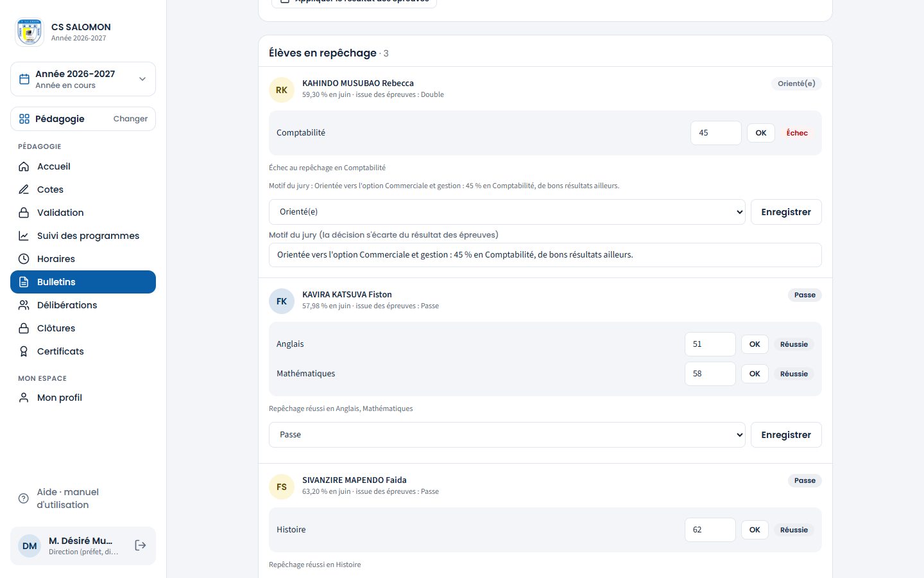This screenshot has width=924, height=578.
Task: Click the CS Salomon school logo
Action: pos(30,32)
